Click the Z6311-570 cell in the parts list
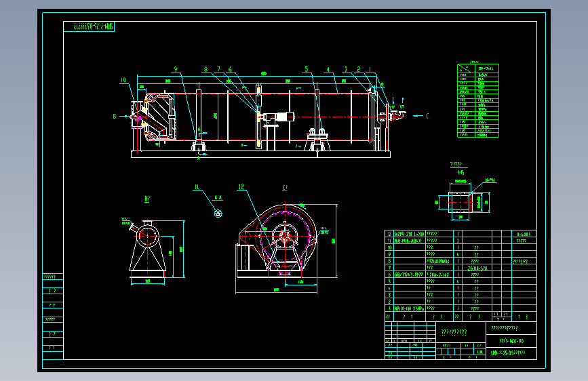Screen dimensions: 588x381 [x=477, y=268]
